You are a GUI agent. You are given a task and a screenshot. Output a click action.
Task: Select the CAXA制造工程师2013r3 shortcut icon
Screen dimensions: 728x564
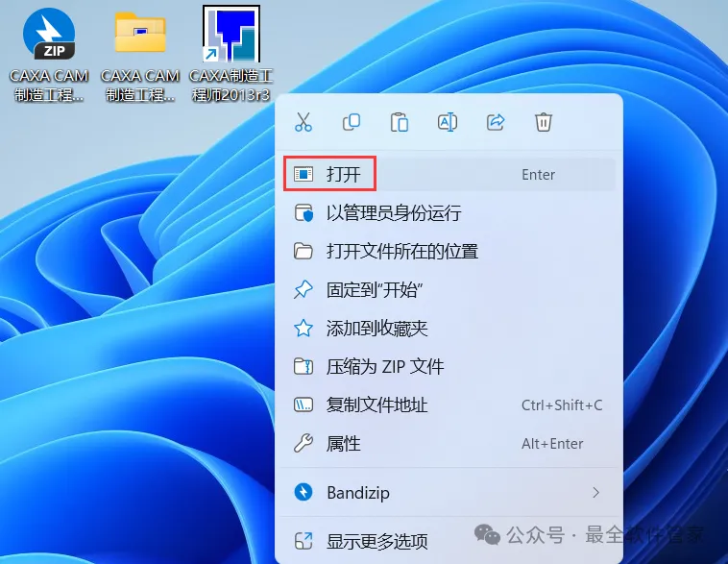click(231, 34)
